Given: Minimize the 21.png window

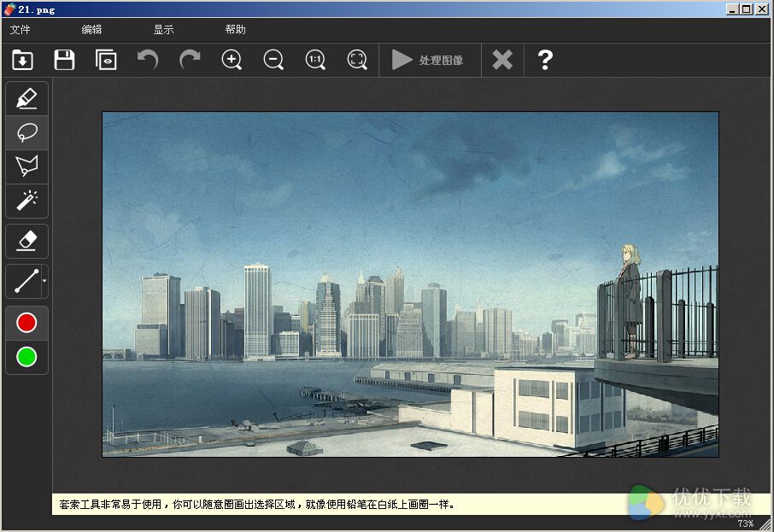Looking at the screenshot, I should pos(732,9).
